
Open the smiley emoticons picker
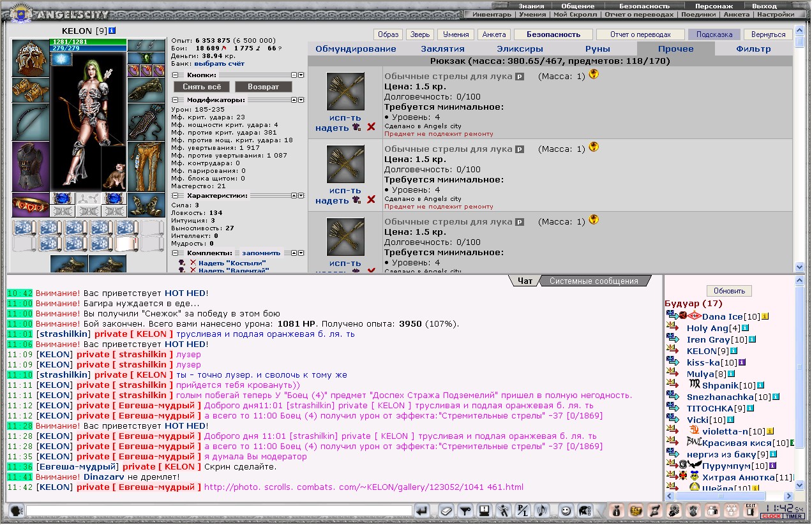click(566, 510)
